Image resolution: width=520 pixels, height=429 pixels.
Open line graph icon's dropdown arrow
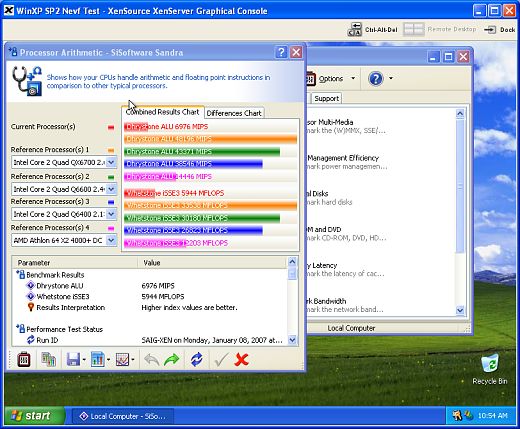click(x=133, y=360)
